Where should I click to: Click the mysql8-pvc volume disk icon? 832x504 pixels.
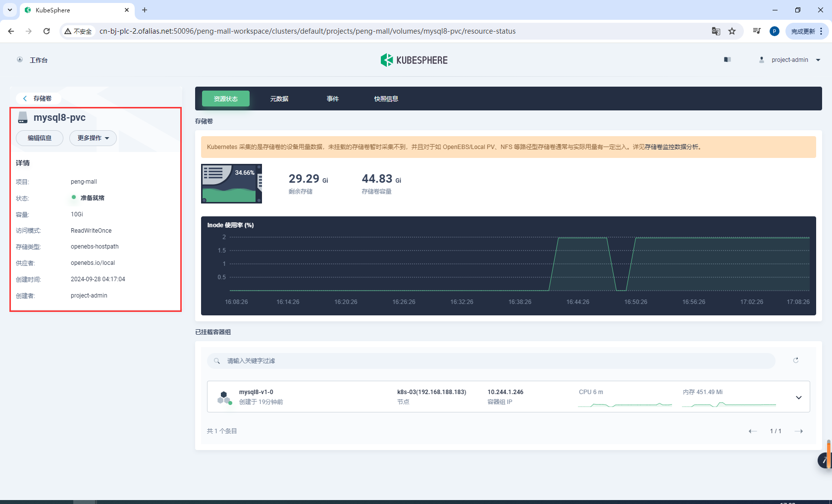23,117
